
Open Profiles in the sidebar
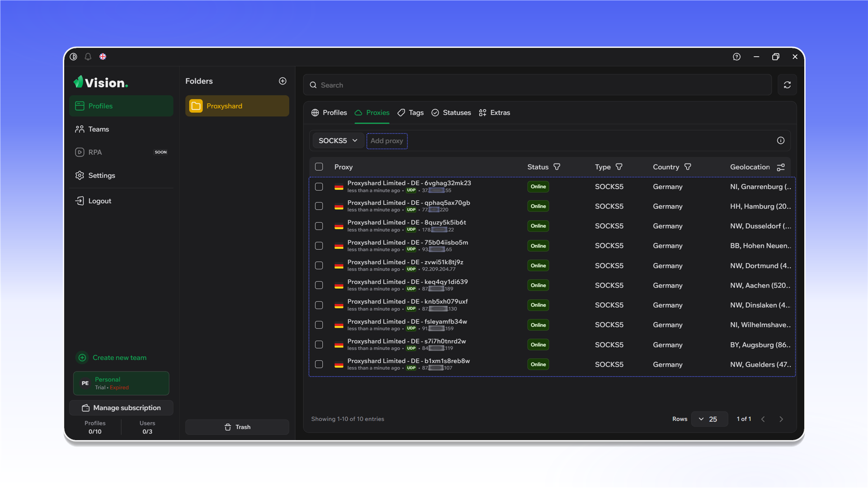click(121, 106)
